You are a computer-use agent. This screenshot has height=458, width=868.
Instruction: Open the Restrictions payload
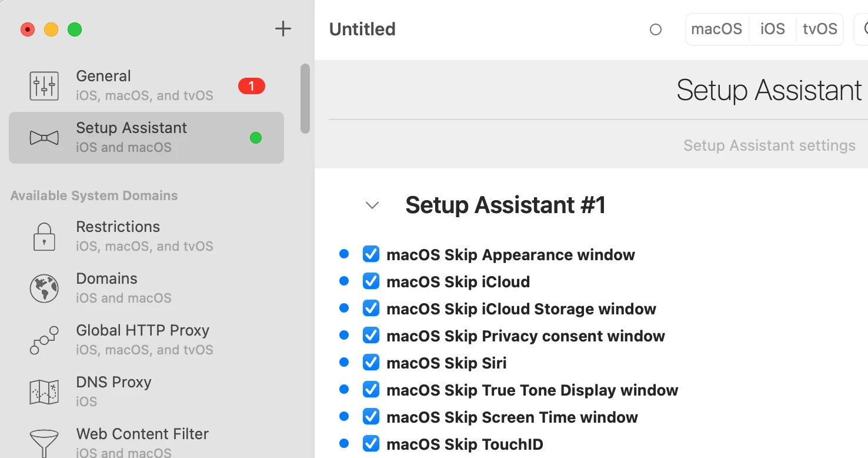(146, 237)
